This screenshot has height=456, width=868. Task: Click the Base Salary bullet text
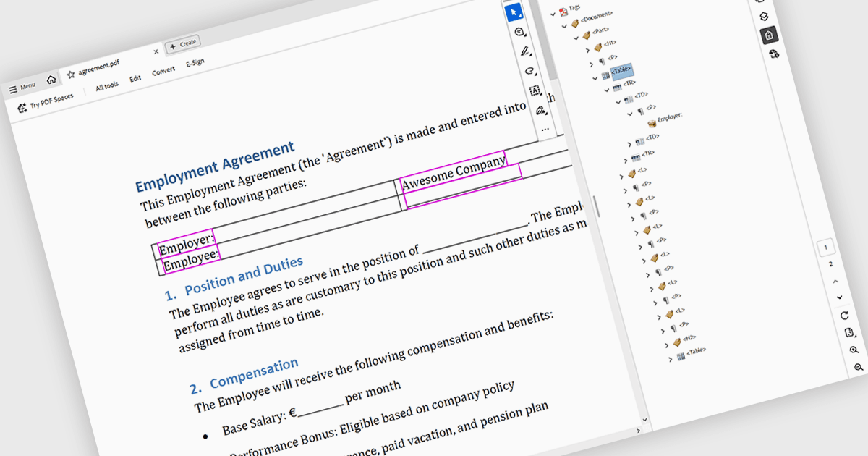[312, 408]
